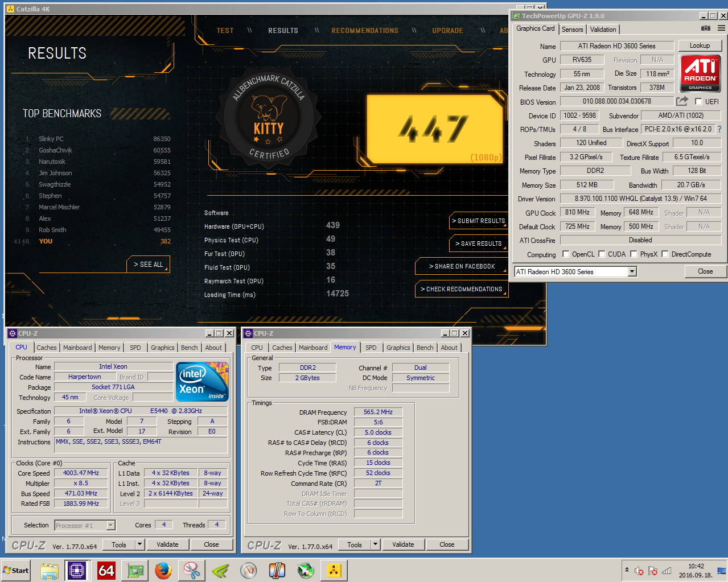Select the CPU-Z taskbar icon
Image resolution: width=728 pixels, height=582 pixels.
point(76,571)
